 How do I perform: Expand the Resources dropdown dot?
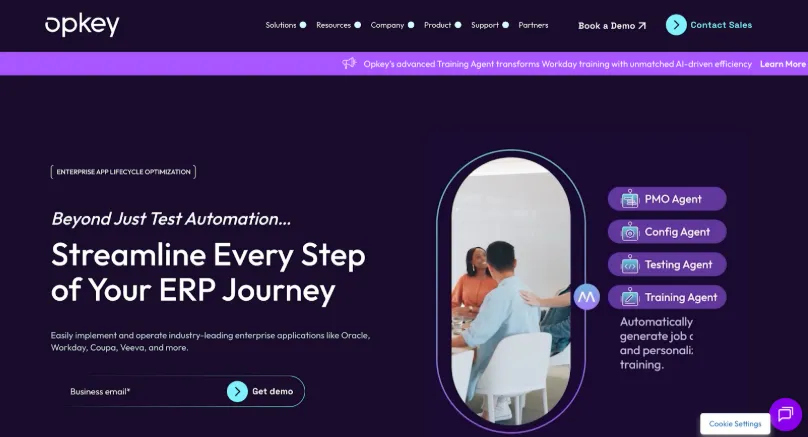358,25
